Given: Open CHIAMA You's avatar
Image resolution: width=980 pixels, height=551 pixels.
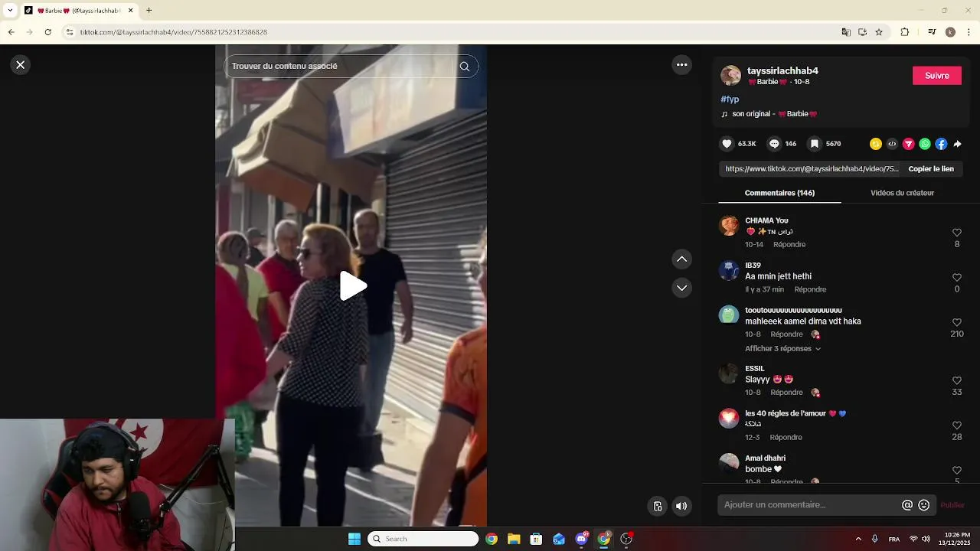Looking at the screenshot, I should (x=729, y=226).
